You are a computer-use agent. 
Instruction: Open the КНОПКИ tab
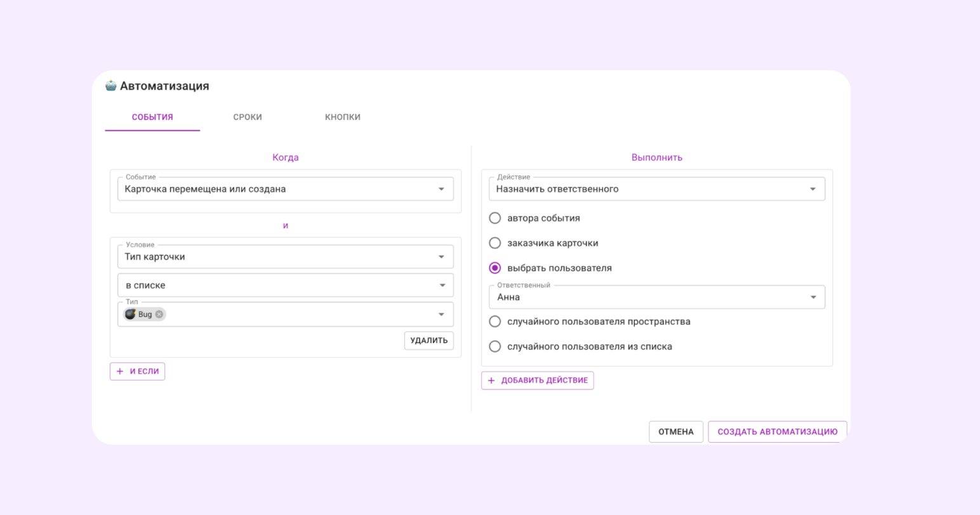tap(343, 117)
